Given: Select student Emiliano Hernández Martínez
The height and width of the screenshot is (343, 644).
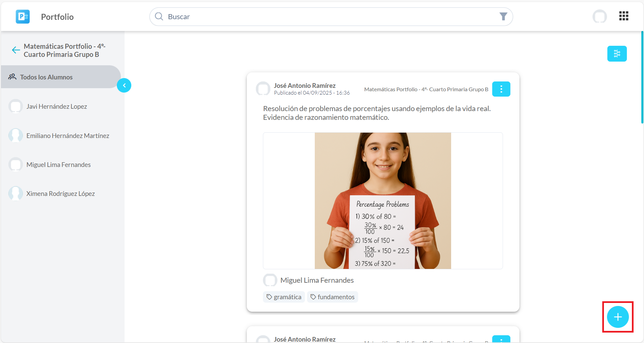Looking at the screenshot, I should coord(68,136).
